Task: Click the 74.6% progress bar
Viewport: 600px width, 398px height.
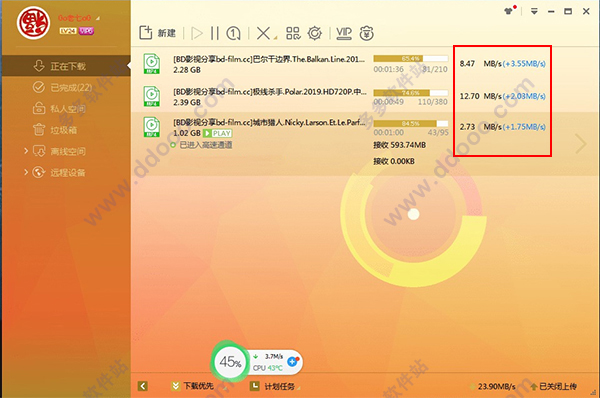Action: [411, 93]
